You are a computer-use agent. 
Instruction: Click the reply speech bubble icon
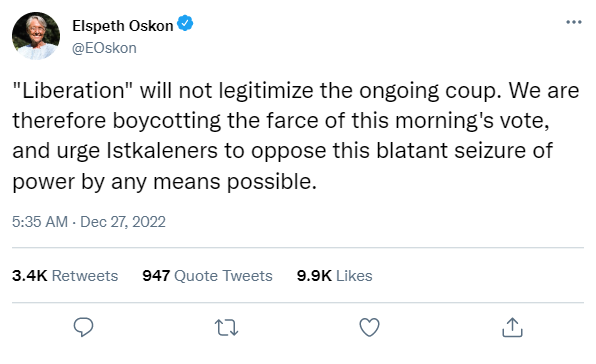tap(83, 327)
